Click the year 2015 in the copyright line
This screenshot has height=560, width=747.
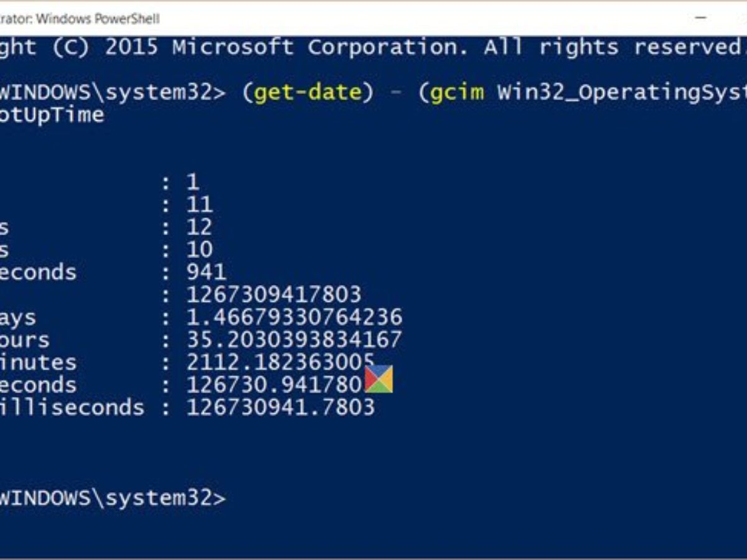tap(131, 47)
